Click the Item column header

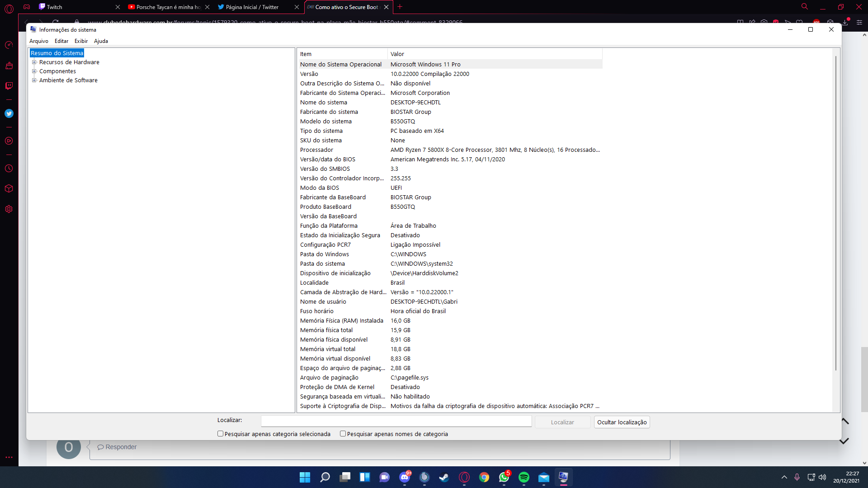click(x=342, y=54)
